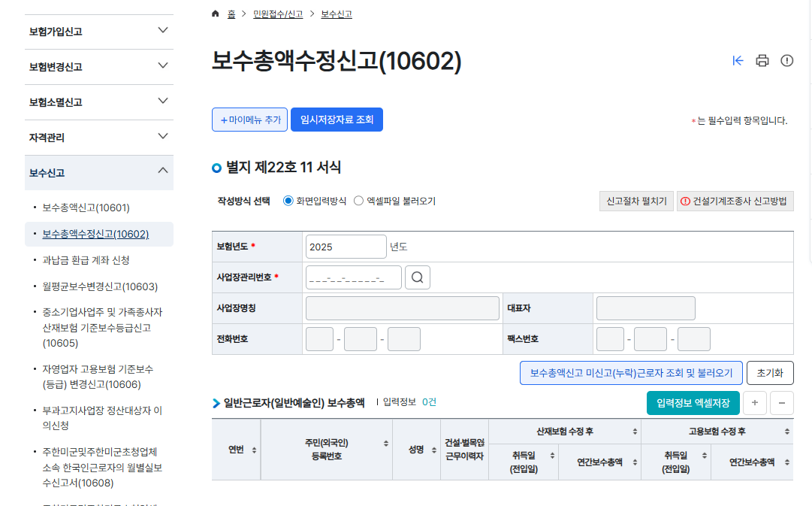Expand the 자격관리 sidebar section
This screenshot has width=812, height=506.
98,137
